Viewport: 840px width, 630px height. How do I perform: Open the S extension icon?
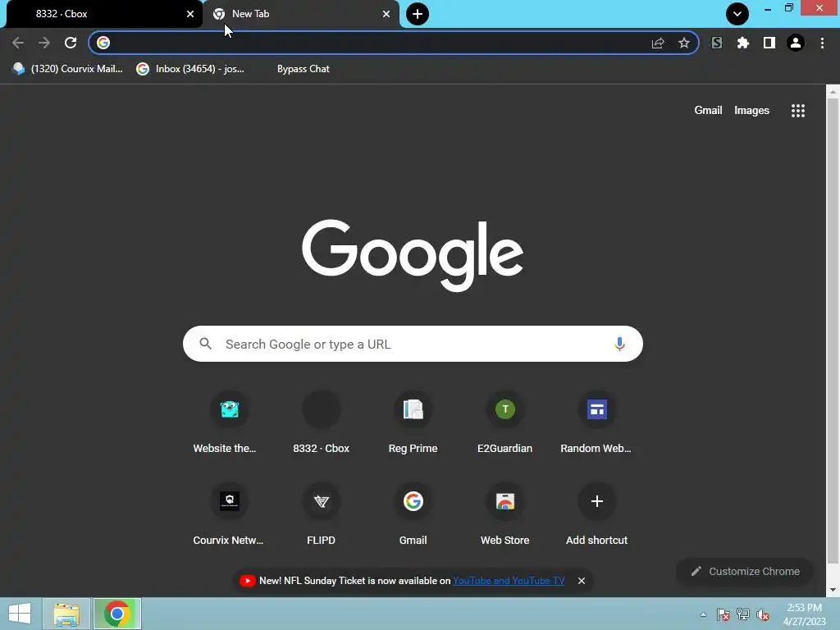click(717, 43)
